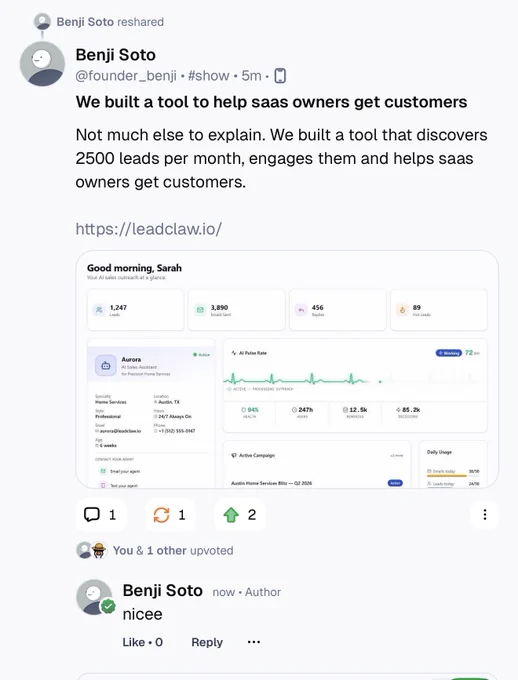The image size is (518, 680).
Task: Click the post body starting 'Not much else'
Action: pos(281,158)
